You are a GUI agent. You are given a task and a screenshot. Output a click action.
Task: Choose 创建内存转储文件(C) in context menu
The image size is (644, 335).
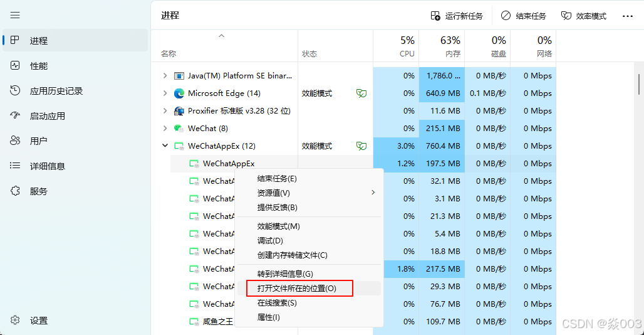(x=309, y=255)
